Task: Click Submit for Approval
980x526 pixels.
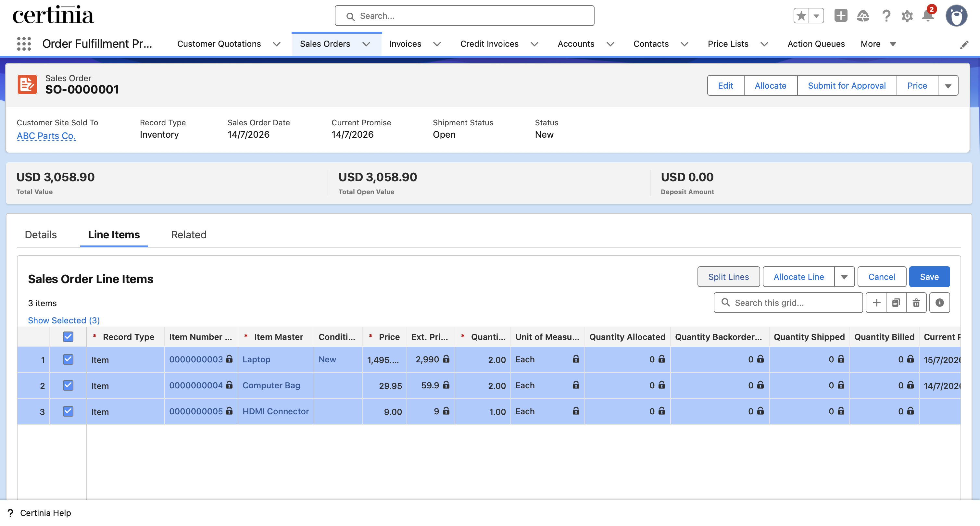Action: pos(847,86)
